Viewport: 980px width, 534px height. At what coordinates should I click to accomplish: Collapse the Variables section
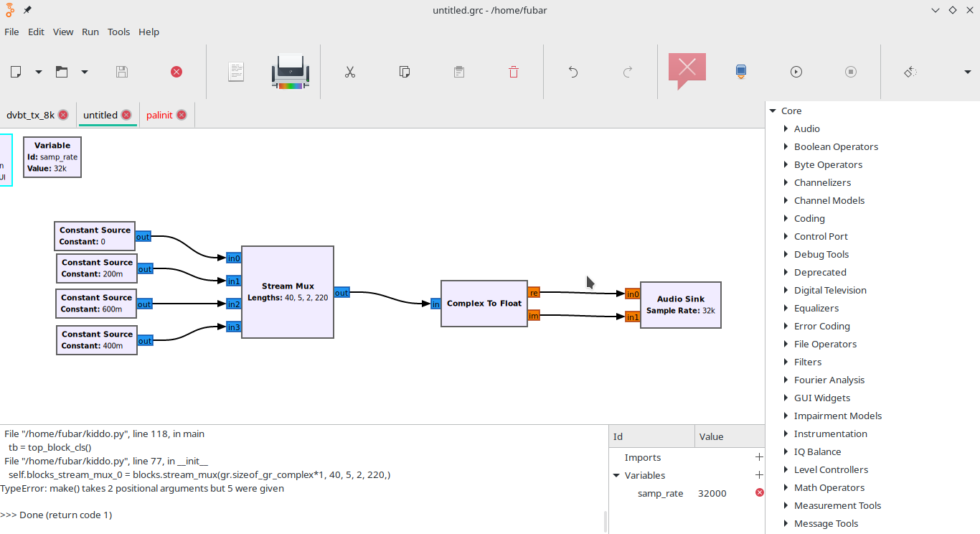[x=616, y=475]
